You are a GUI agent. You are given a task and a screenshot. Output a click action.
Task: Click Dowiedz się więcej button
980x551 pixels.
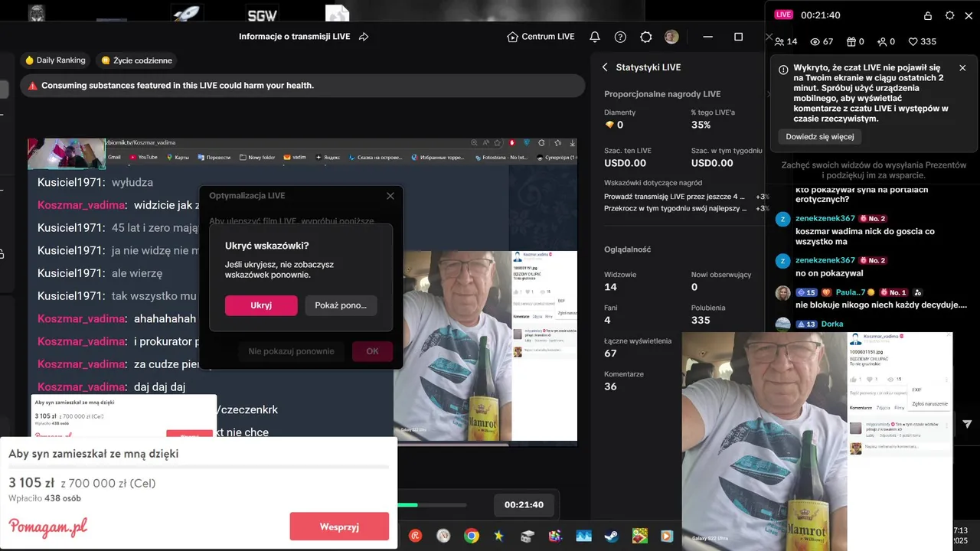tap(820, 136)
